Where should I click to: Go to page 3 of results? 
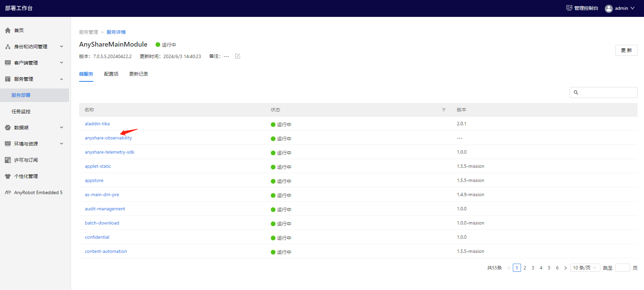533,268
